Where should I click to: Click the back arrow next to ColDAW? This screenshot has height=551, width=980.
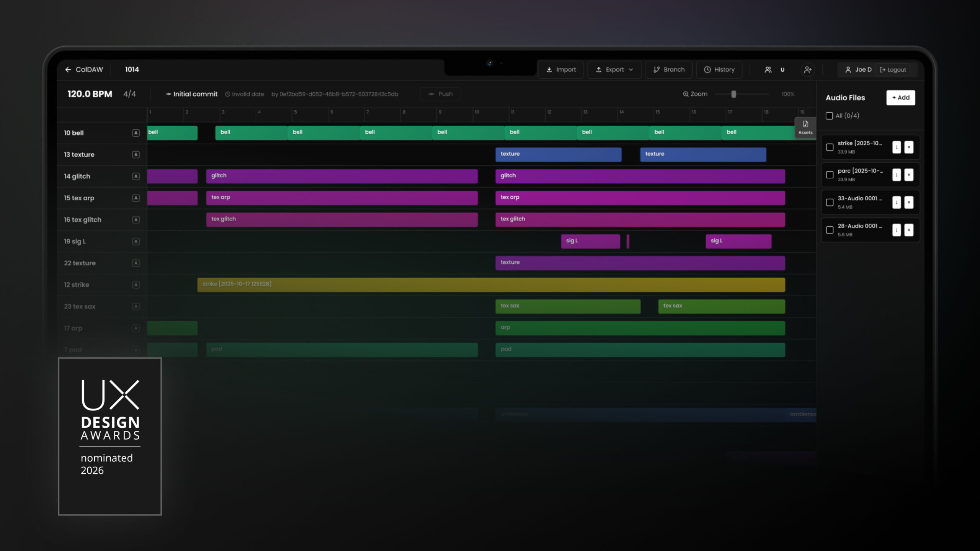coord(68,70)
